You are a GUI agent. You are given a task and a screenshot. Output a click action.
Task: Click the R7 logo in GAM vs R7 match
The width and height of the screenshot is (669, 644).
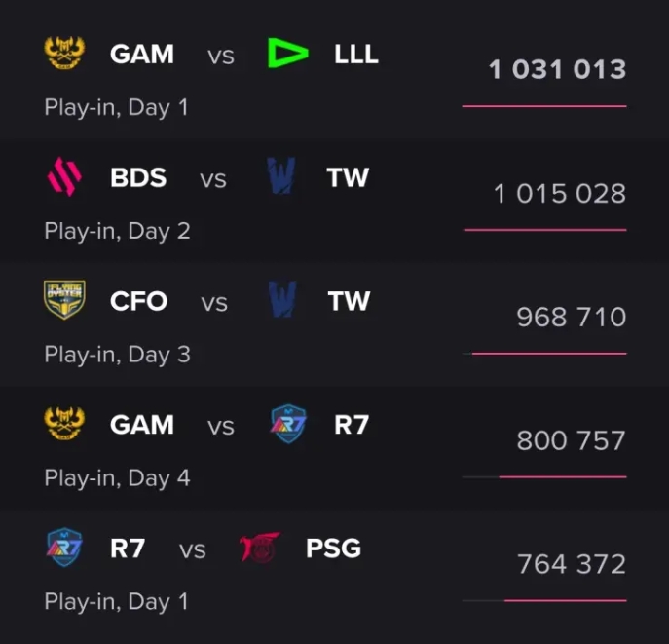coord(288,425)
